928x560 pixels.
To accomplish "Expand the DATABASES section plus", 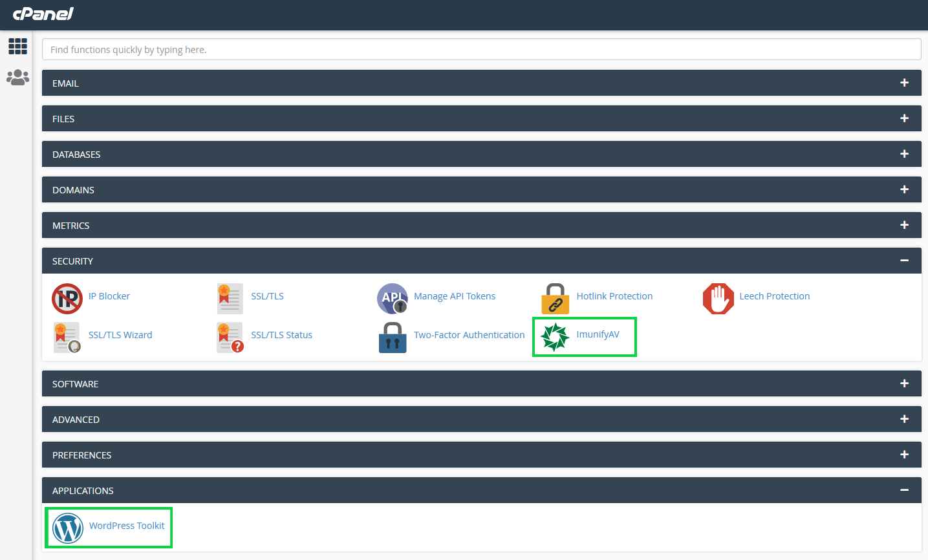I will coord(904,154).
